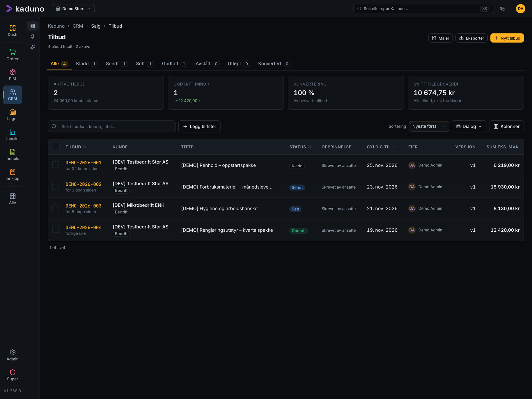The height and width of the screenshot is (399, 532).
Task: Click the Eksporter button
Action: tap(471, 38)
